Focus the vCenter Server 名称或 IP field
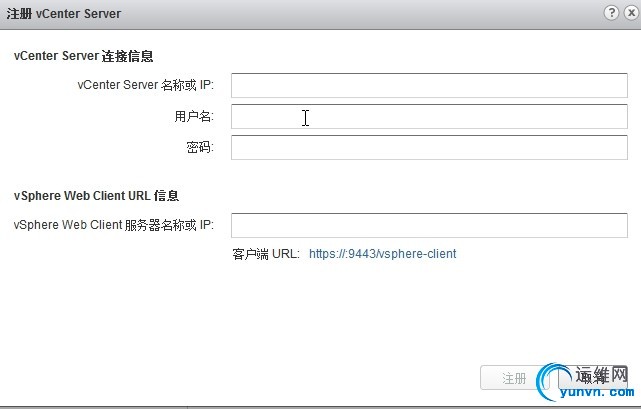This screenshot has width=641, height=409. (x=429, y=85)
